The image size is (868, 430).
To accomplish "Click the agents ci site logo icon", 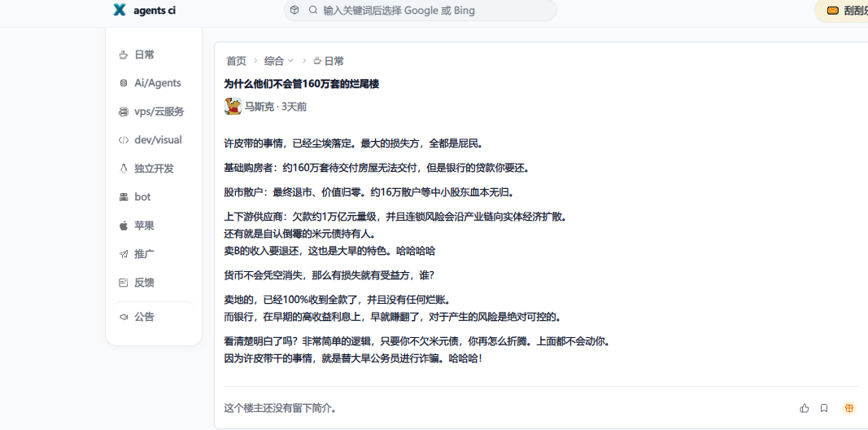I will point(120,10).
